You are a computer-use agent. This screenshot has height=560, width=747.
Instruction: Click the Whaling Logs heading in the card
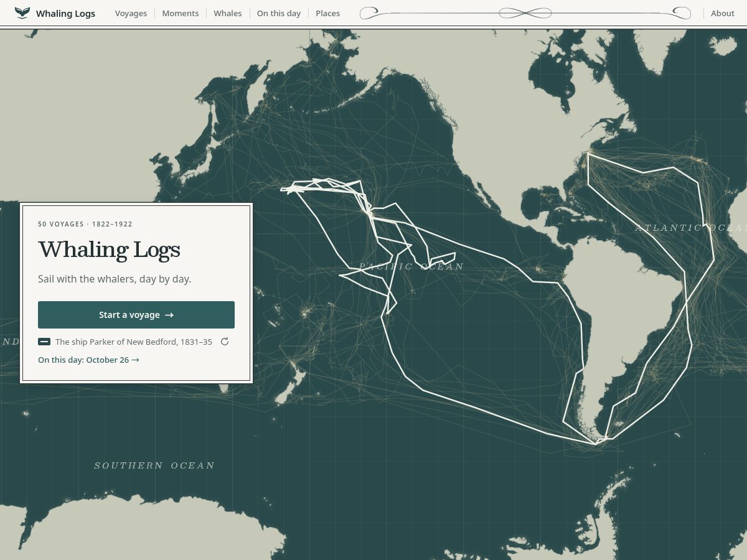(x=109, y=250)
